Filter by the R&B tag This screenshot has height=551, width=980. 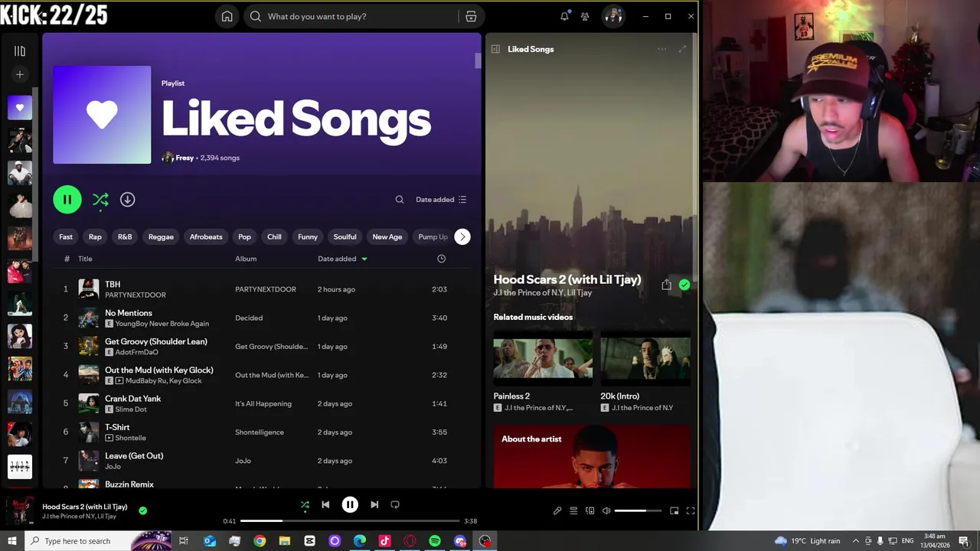click(125, 236)
